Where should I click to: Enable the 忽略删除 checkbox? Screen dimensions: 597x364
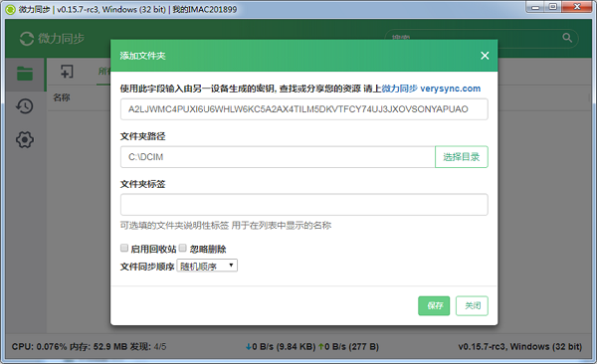coord(183,249)
